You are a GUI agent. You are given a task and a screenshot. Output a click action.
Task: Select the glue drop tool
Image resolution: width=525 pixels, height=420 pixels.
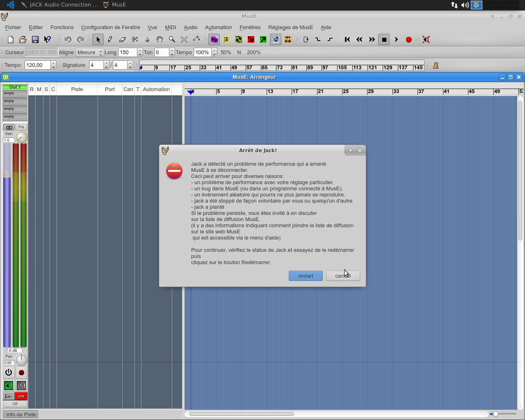pyautogui.click(x=147, y=39)
